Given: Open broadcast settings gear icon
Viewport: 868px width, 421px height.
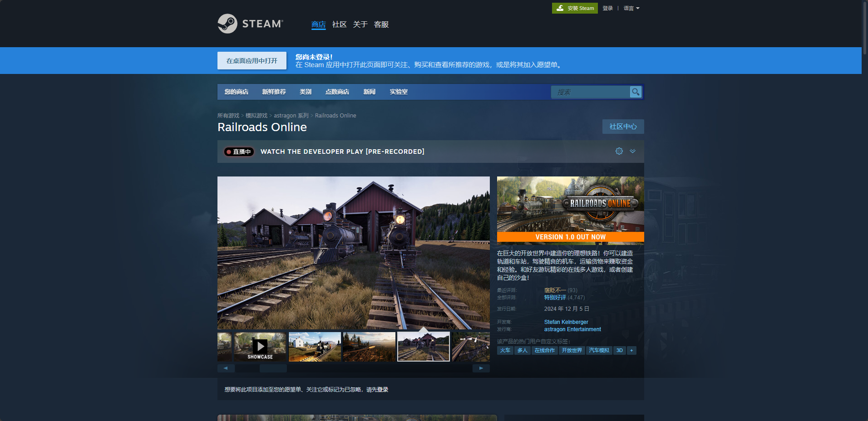Looking at the screenshot, I should click(619, 151).
